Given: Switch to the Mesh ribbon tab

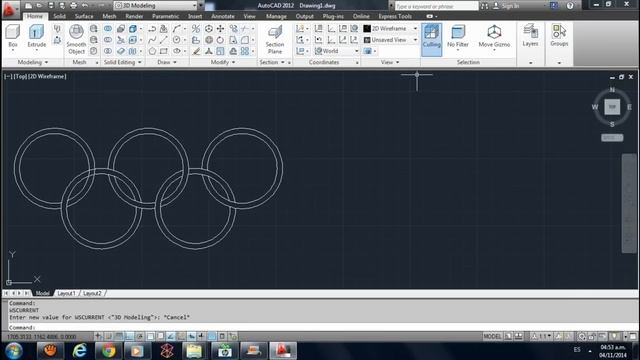Looking at the screenshot, I should click(109, 16).
